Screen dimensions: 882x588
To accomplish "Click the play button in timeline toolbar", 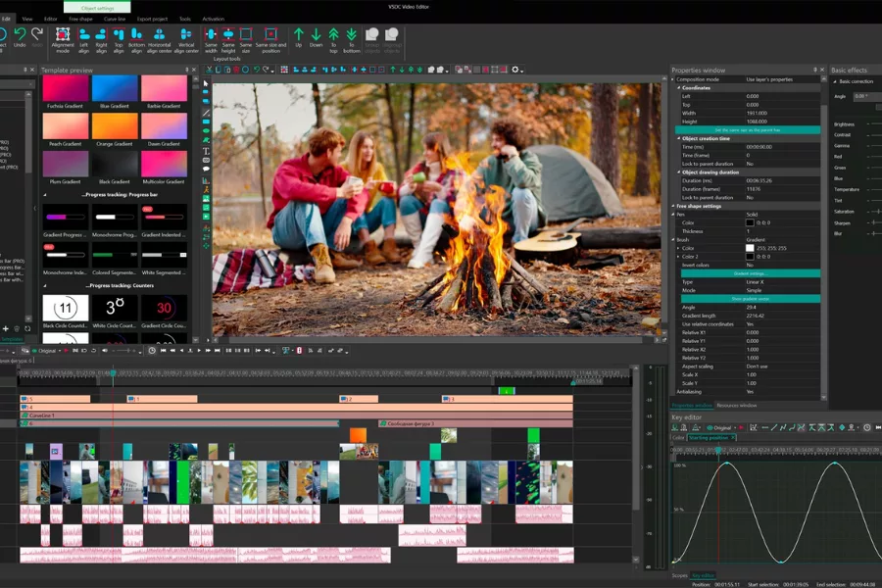I will pyautogui.click(x=199, y=351).
